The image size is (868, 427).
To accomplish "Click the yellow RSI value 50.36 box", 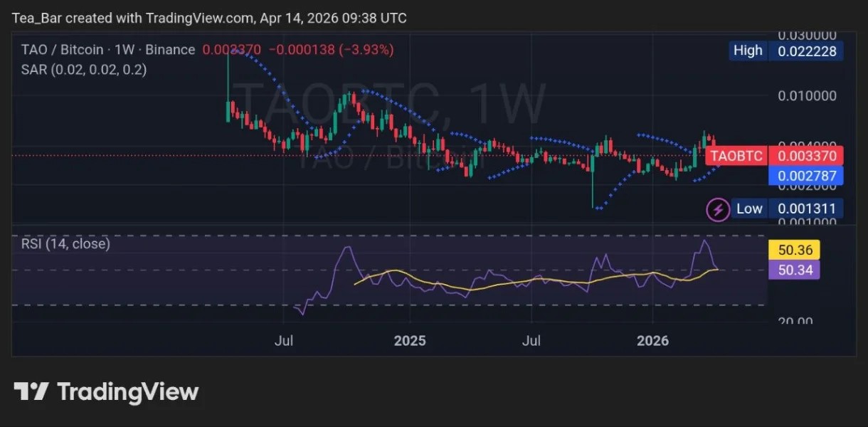I will (x=794, y=250).
